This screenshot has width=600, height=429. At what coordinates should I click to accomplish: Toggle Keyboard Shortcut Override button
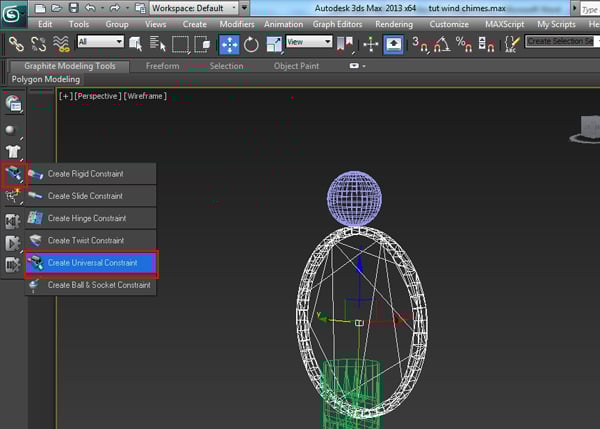click(x=393, y=44)
